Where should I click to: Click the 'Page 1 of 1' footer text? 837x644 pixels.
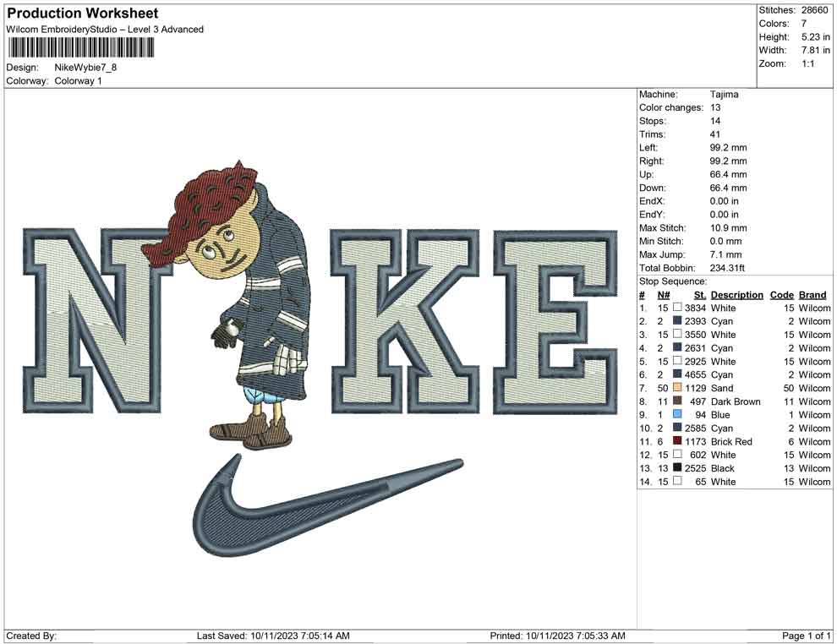pyautogui.click(x=806, y=636)
